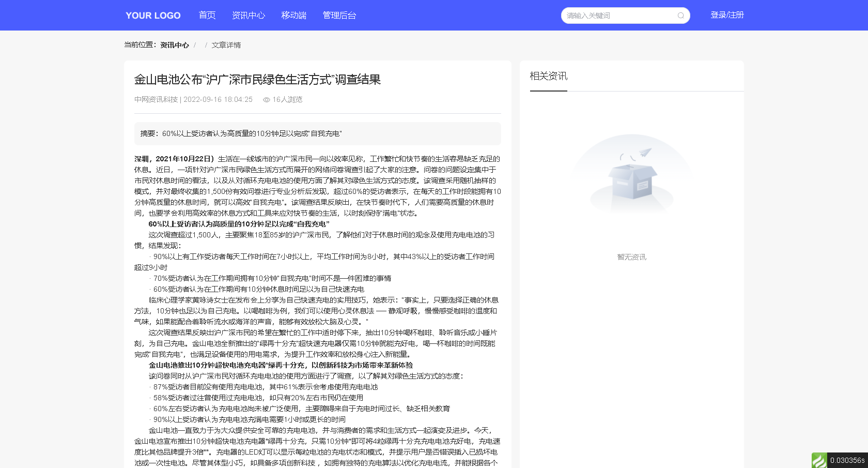Image resolution: width=868 pixels, height=468 pixels.
Task: Click the subheading 金山电池推出10分钟超快电池充电器
Action: coord(281,365)
